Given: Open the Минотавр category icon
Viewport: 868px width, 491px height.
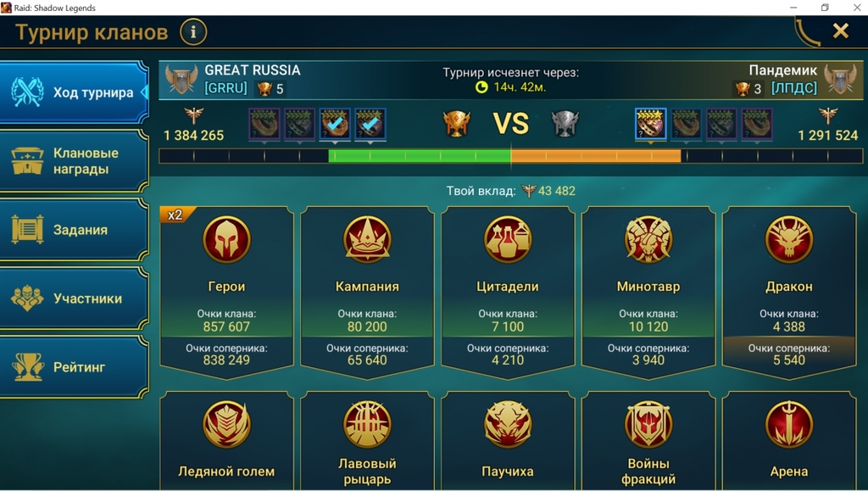Looking at the screenshot, I should [648, 240].
